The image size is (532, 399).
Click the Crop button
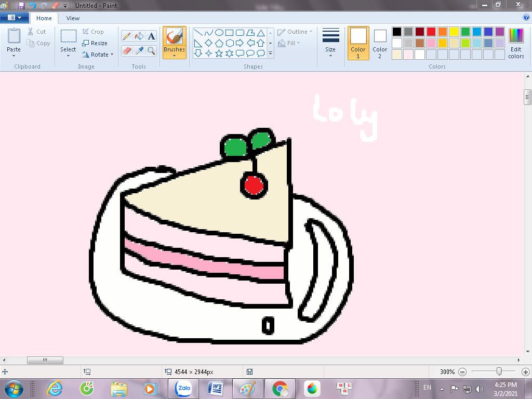tap(93, 32)
